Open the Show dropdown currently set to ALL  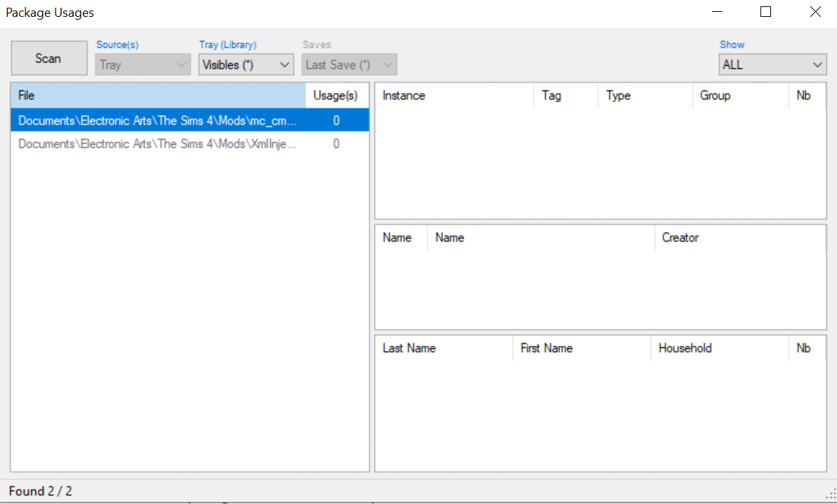coord(772,64)
